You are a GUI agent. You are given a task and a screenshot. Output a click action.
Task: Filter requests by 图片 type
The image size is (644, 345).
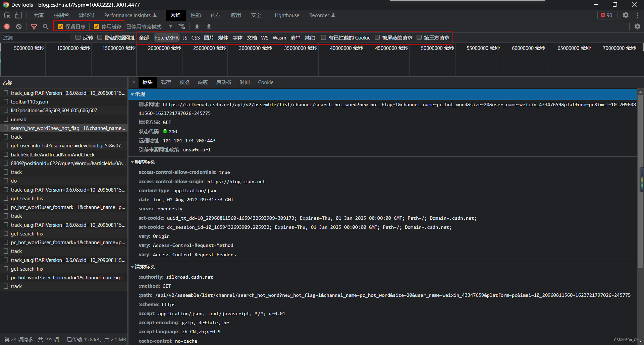[x=209, y=38]
